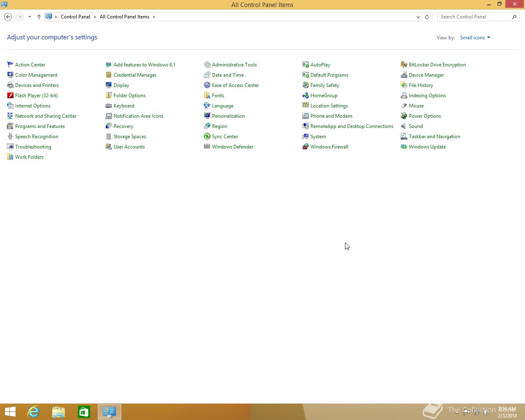Go back using the Back arrow
The width and height of the screenshot is (525, 420).
point(8,17)
